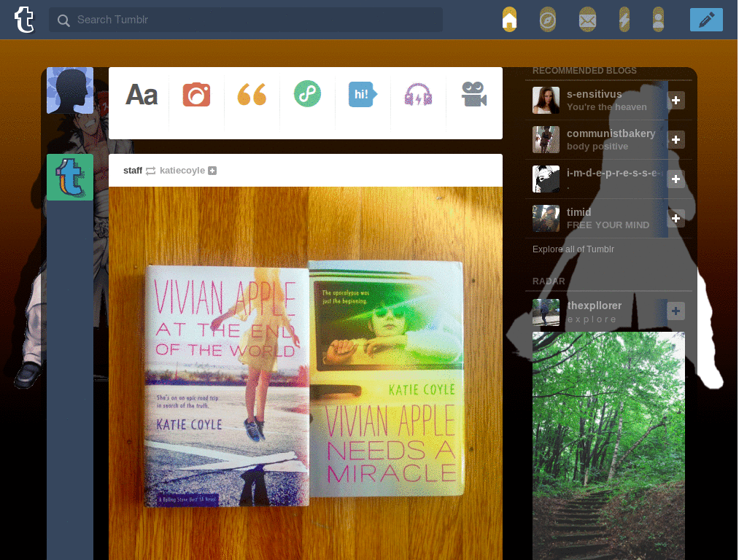Click the reblog arrows icon beside staff
The width and height of the screenshot is (747, 560).
point(150,171)
